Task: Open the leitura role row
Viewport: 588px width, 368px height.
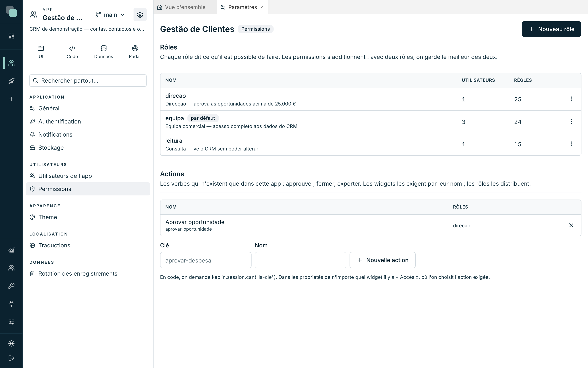Action: point(371,144)
